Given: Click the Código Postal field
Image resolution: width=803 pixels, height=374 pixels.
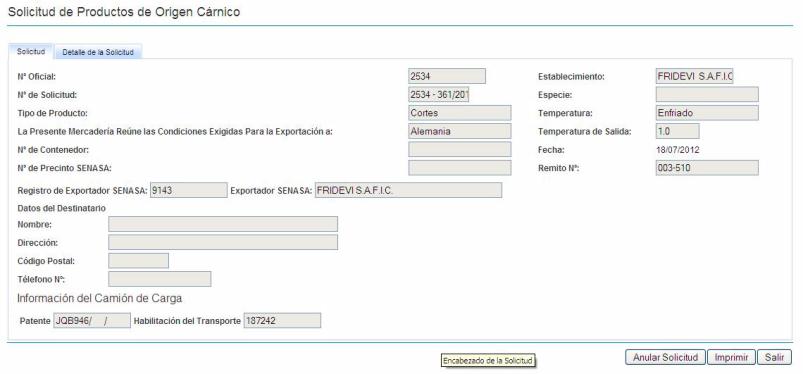Looking at the screenshot, I should click(x=138, y=261).
